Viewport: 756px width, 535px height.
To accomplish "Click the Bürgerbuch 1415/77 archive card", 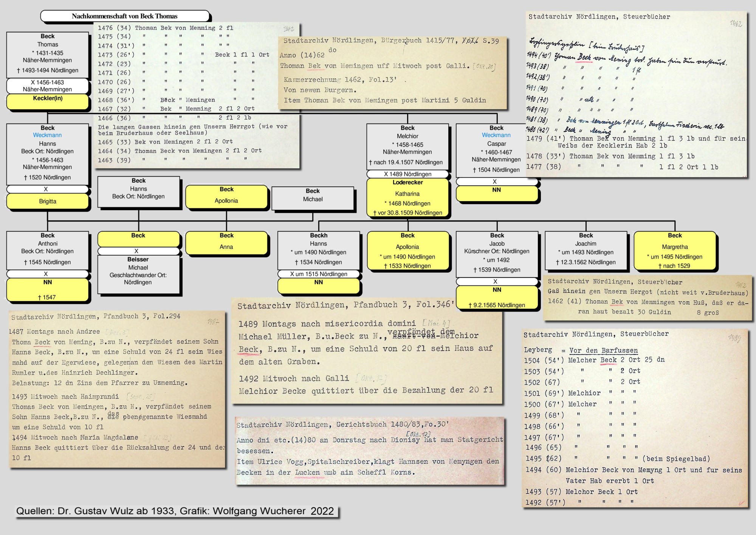I will tap(392, 72).
